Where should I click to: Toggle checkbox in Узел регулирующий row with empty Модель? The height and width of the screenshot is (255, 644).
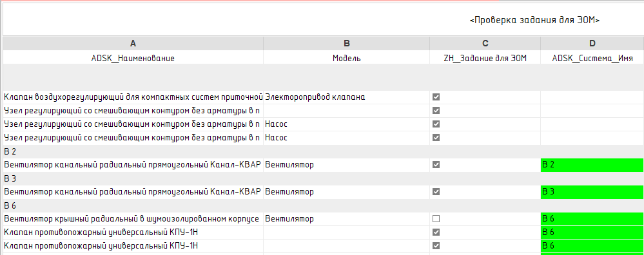[436, 111]
